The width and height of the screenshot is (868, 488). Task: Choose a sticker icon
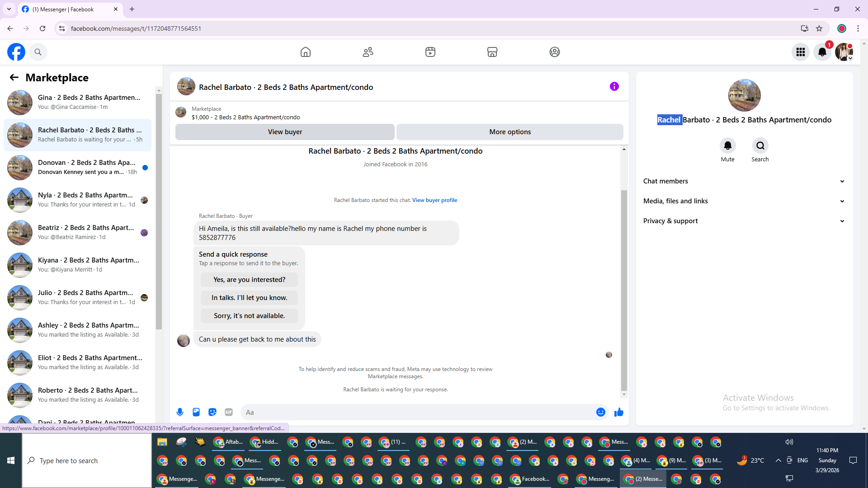point(212,412)
